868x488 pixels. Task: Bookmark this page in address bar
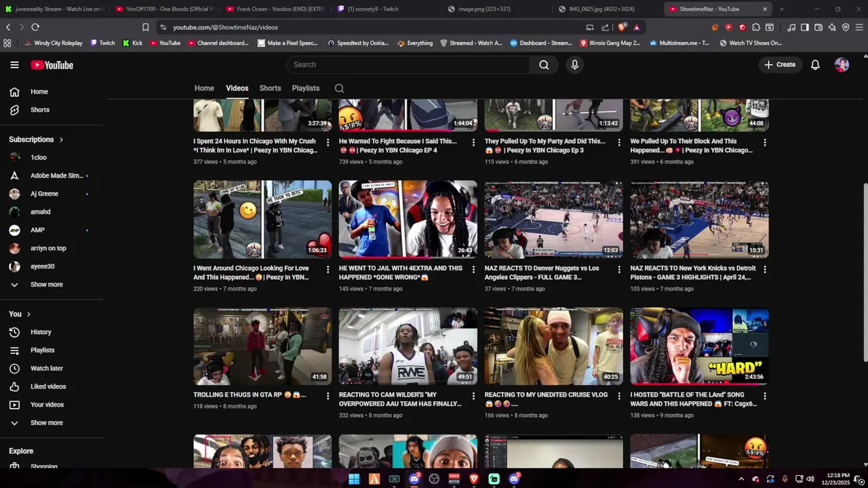[145, 27]
